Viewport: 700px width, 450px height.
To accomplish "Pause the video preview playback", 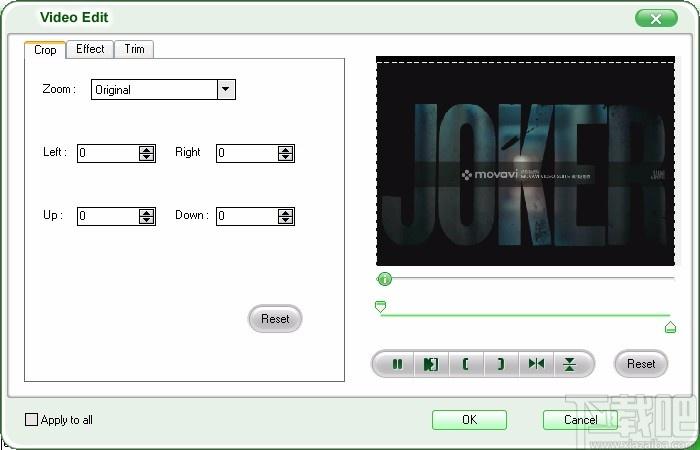I will [x=397, y=364].
